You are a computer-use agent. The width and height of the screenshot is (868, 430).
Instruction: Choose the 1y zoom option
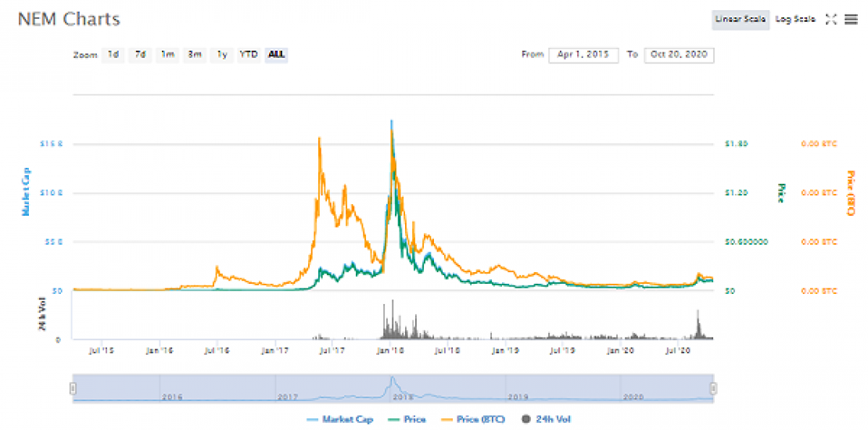[x=222, y=55]
